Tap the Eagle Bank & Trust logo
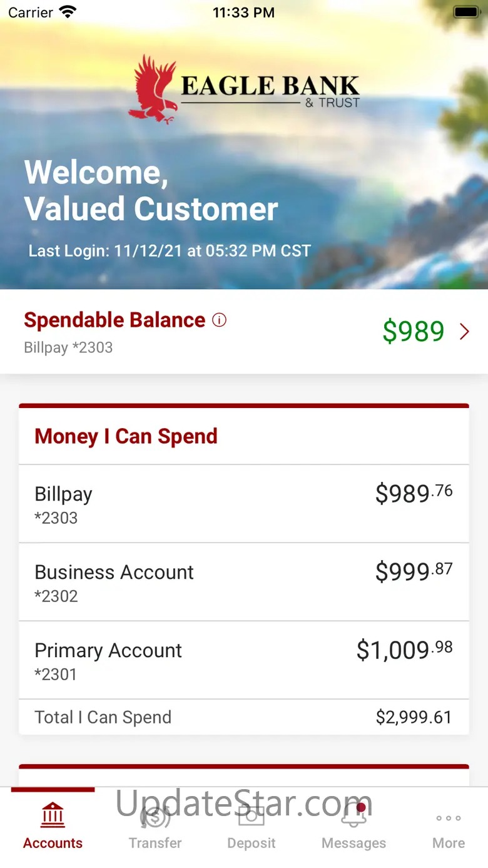Viewport: 488px width, 868px height. click(244, 89)
